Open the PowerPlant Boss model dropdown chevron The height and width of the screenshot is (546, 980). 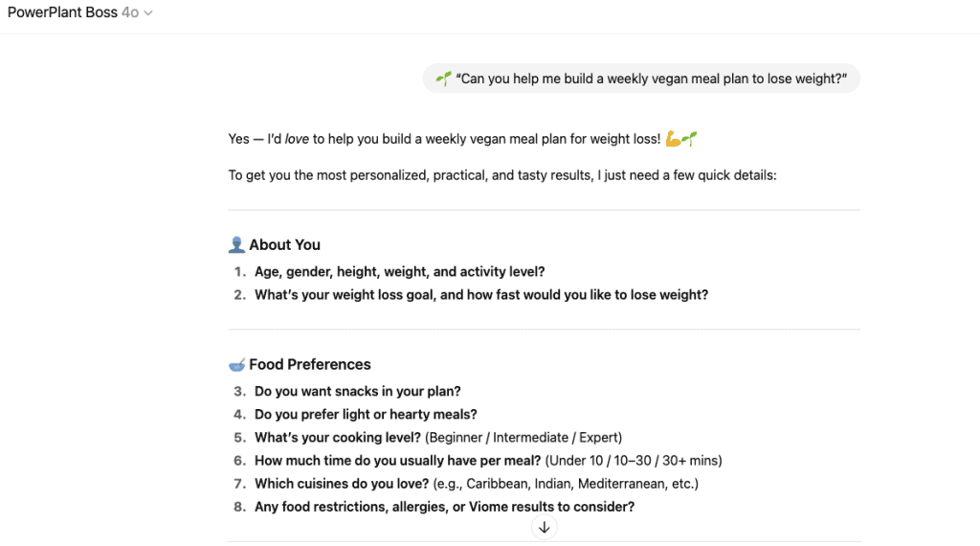[148, 13]
